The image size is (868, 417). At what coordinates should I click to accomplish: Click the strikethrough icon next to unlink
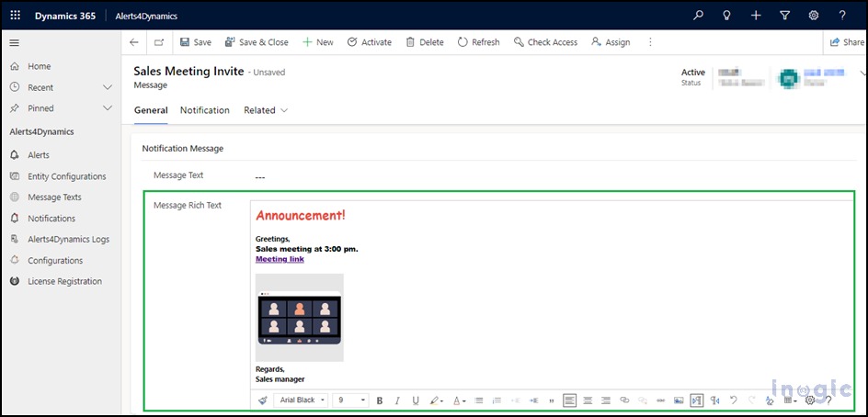pos(660,400)
